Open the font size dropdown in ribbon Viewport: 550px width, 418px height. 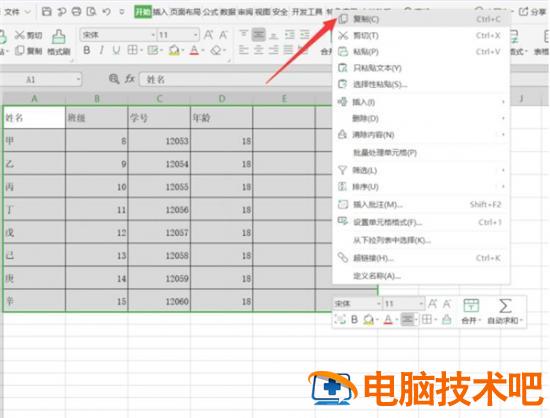pos(196,35)
